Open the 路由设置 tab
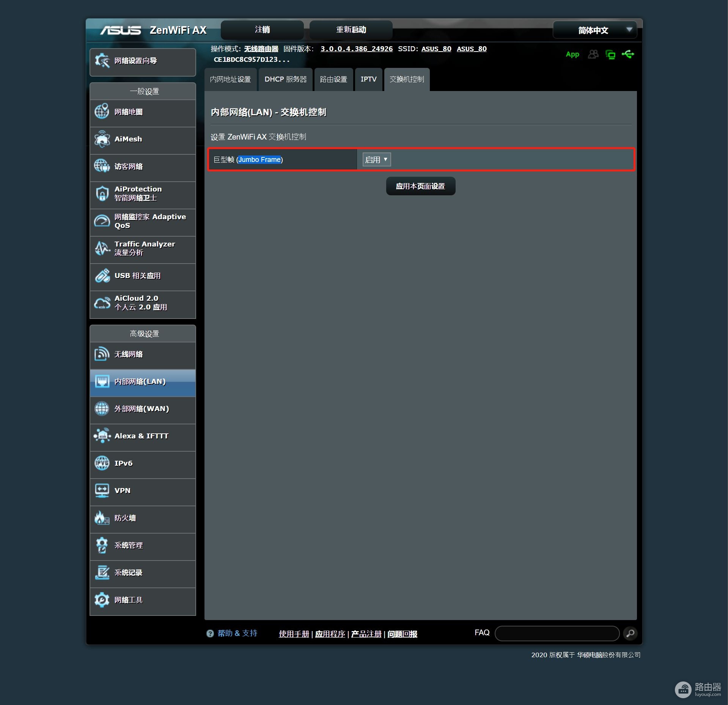The image size is (728, 705). (333, 79)
